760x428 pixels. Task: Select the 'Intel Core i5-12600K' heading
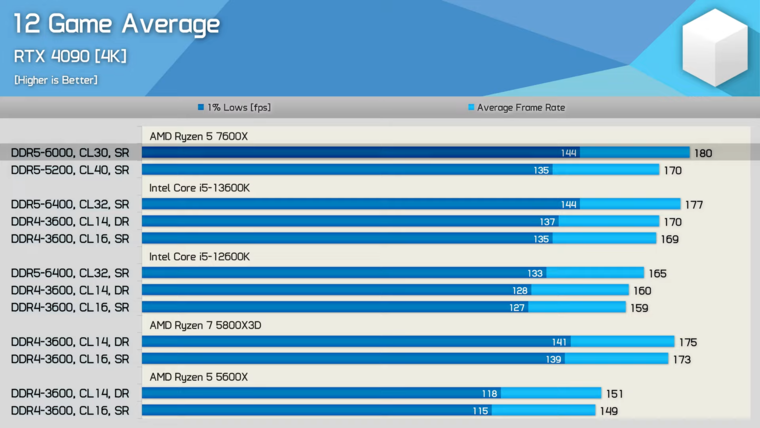click(x=199, y=256)
